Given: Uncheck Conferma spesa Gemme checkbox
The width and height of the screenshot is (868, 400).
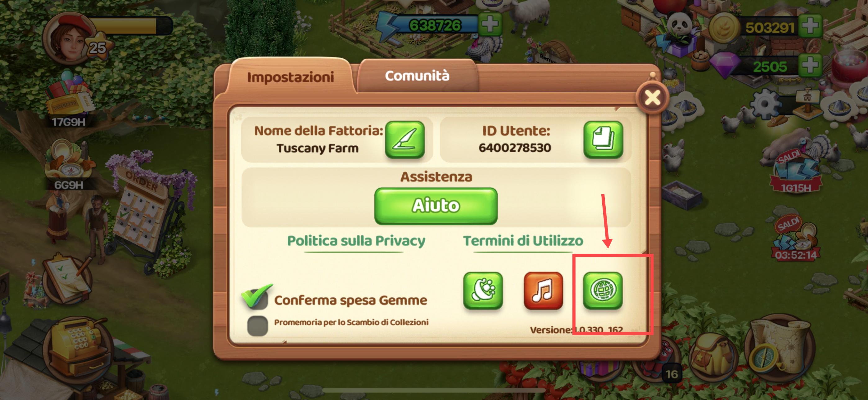Looking at the screenshot, I should (x=257, y=298).
